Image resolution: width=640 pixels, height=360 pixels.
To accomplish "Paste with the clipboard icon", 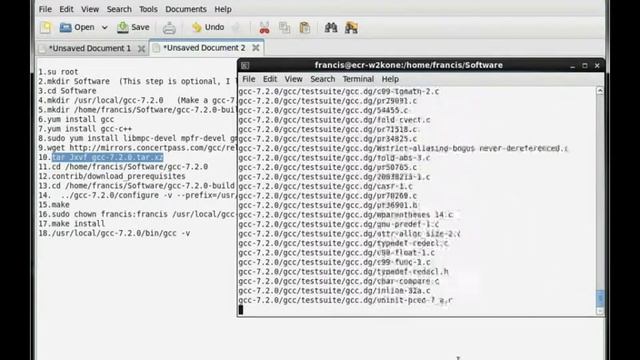I will pos(304,28).
